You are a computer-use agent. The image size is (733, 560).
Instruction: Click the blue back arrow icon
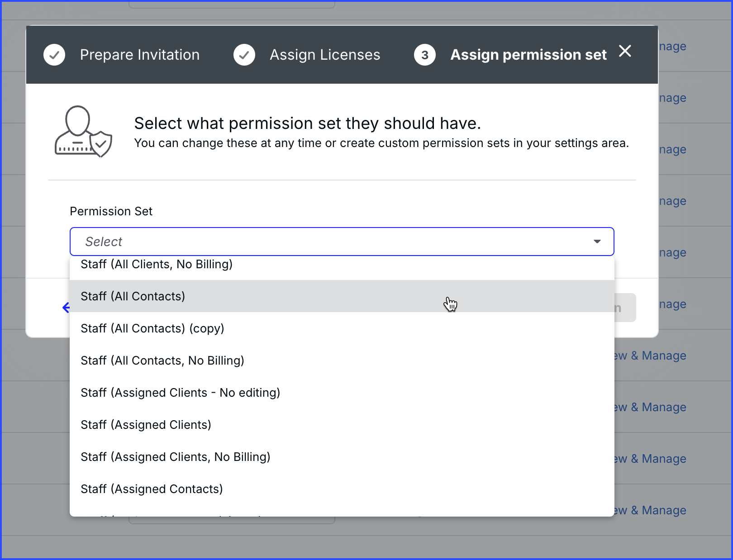(x=66, y=308)
